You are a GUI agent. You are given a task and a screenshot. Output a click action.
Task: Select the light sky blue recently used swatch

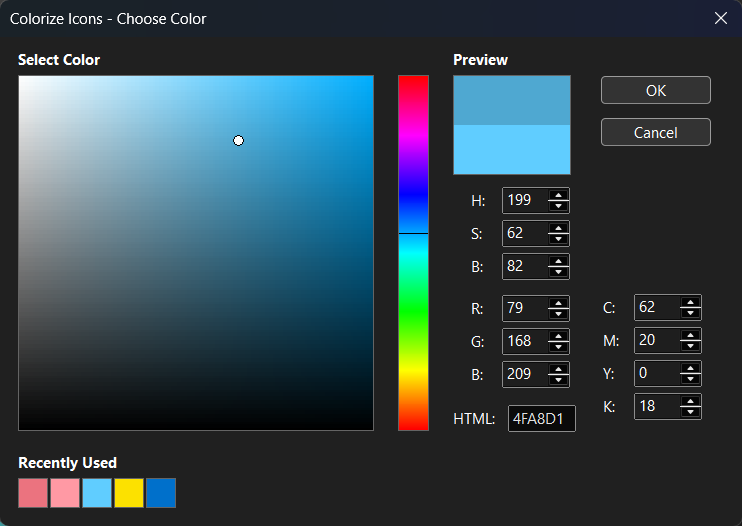pyautogui.click(x=97, y=493)
